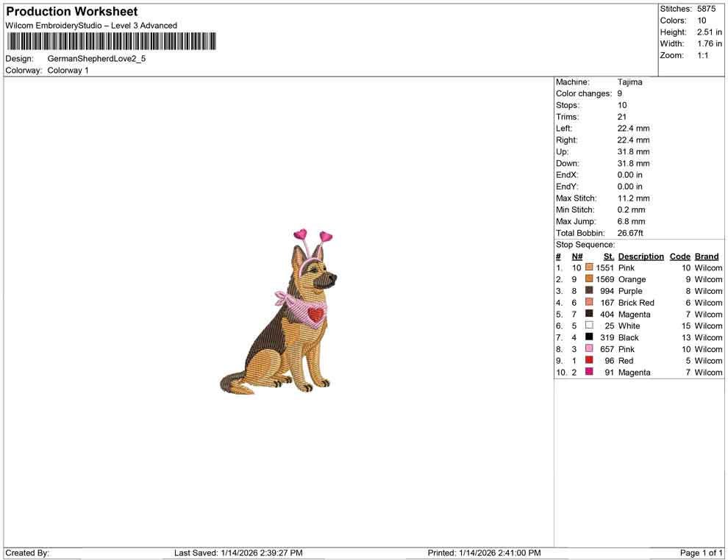The width and height of the screenshot is (728, 560).
Task: Click the Code column header
Action: point(679,256)
